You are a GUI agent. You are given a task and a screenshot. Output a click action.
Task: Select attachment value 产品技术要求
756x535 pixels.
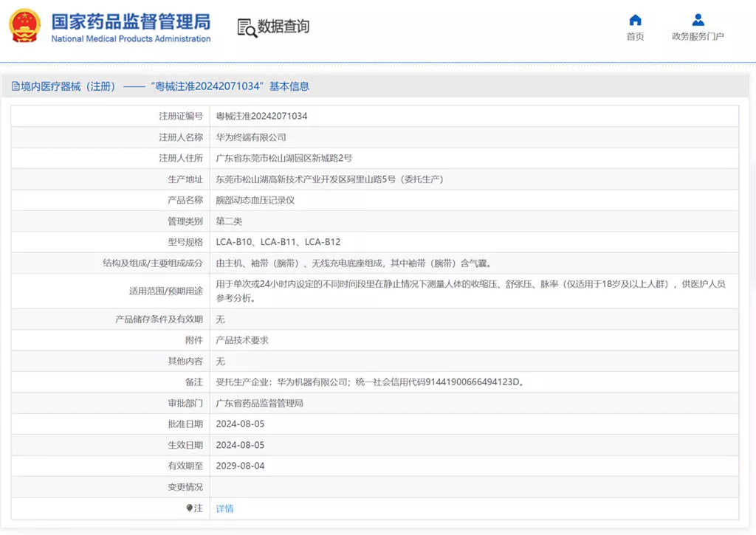242,340
